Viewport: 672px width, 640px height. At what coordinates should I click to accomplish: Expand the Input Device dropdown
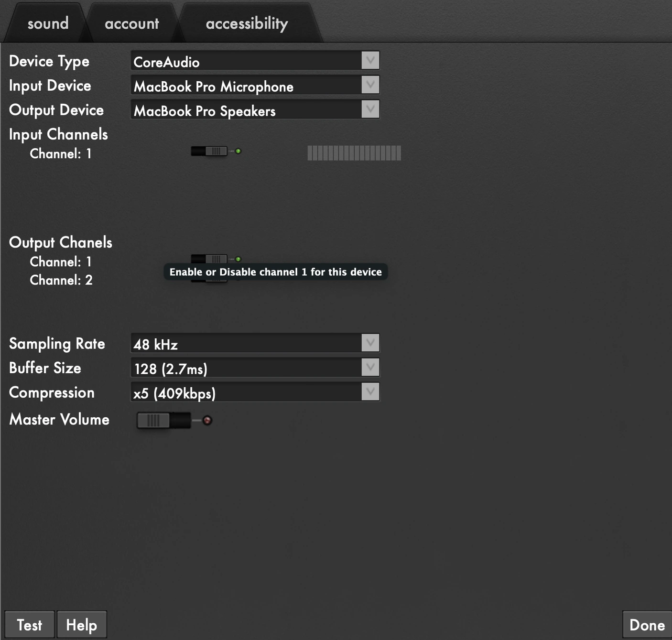coord(255,86)
